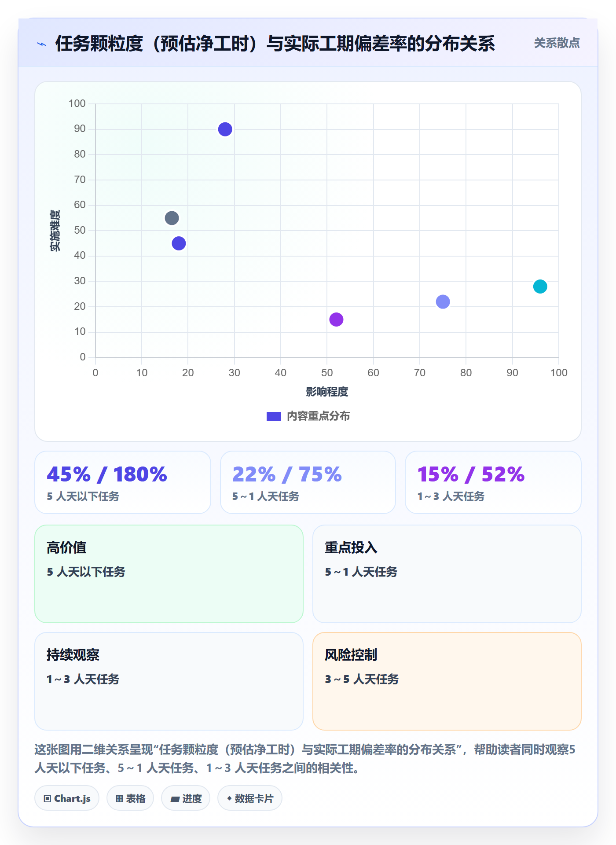Select the indigo data point at difficulty 45
The image size is (616, 845).
click(x=179, y=243)
